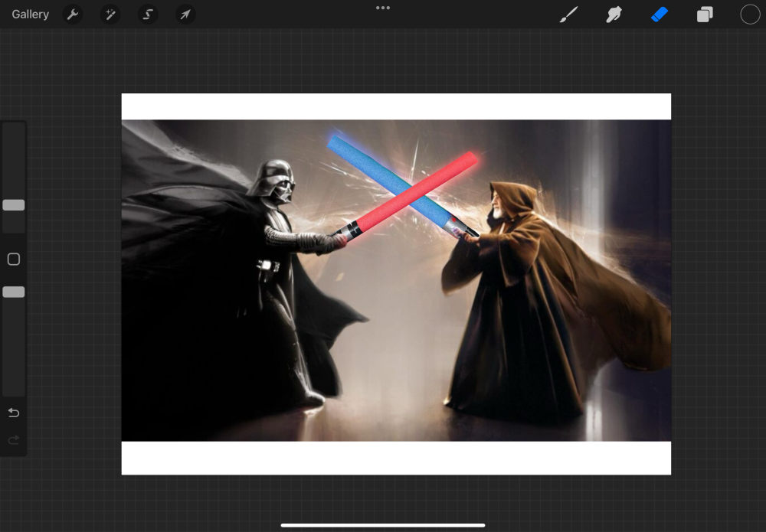Select the Smudge tool
Screen dimensions: 766x532
(x=614, y=15)
